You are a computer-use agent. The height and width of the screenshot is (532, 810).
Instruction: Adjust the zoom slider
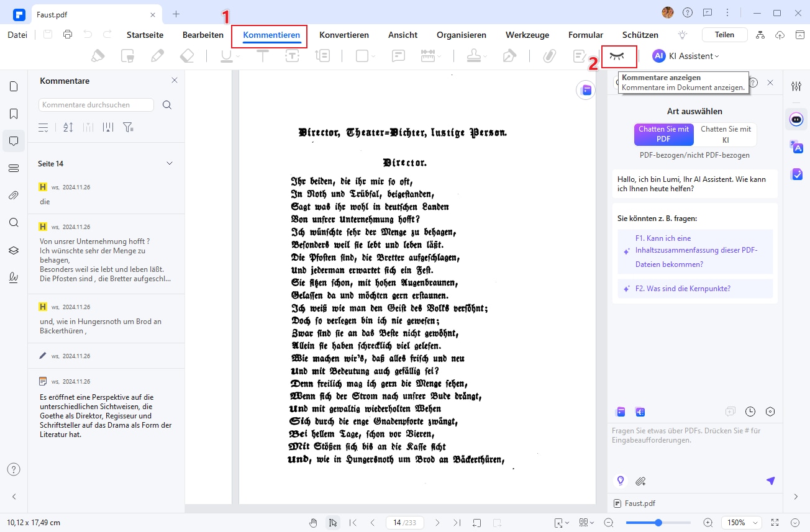pos(658,523)
